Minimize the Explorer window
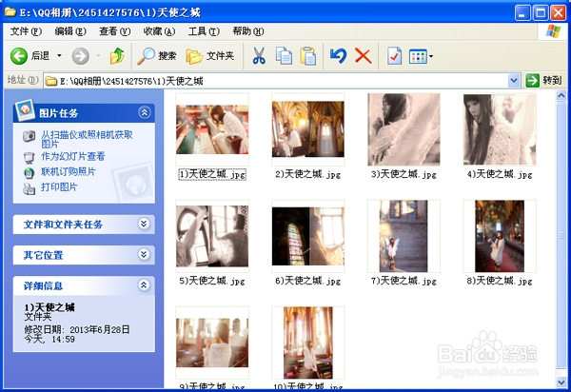571x392 pixels. [522, 13]
